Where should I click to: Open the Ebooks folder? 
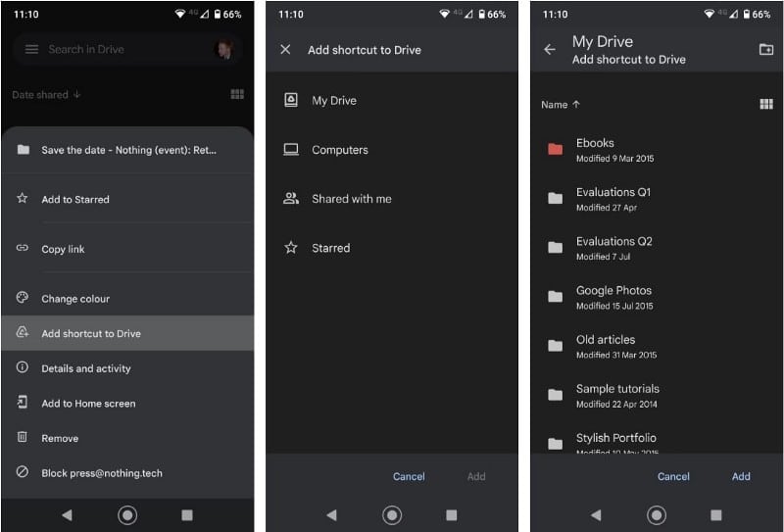(657, 150)
